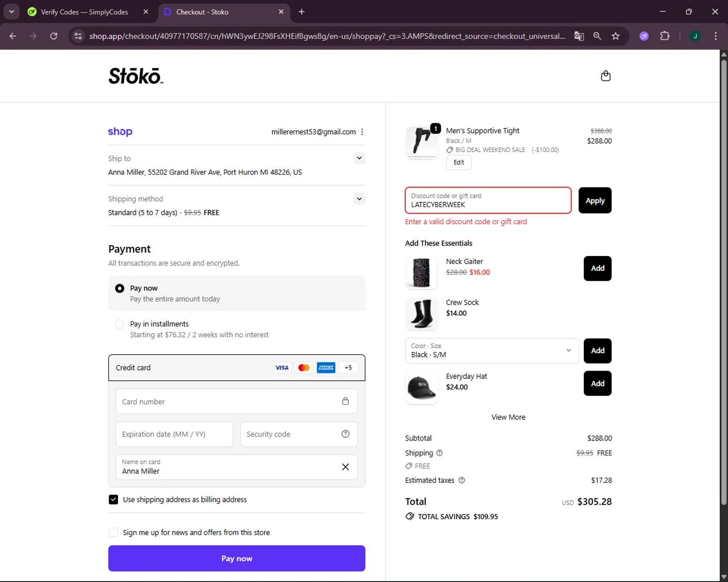728x582 pixels.
Task: Select the Checkout - Stoko tab
Action: point(202,12)
